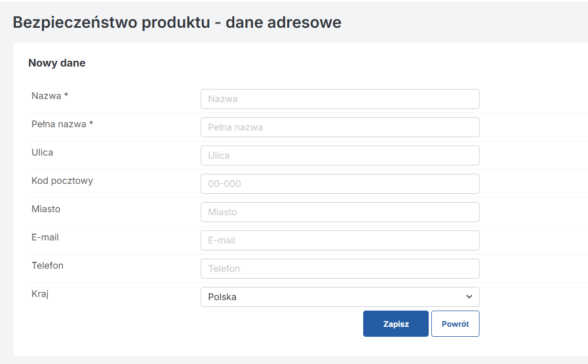Click the "Kod pocztowy" label
The image size is (588, 364).
point(62,181)
